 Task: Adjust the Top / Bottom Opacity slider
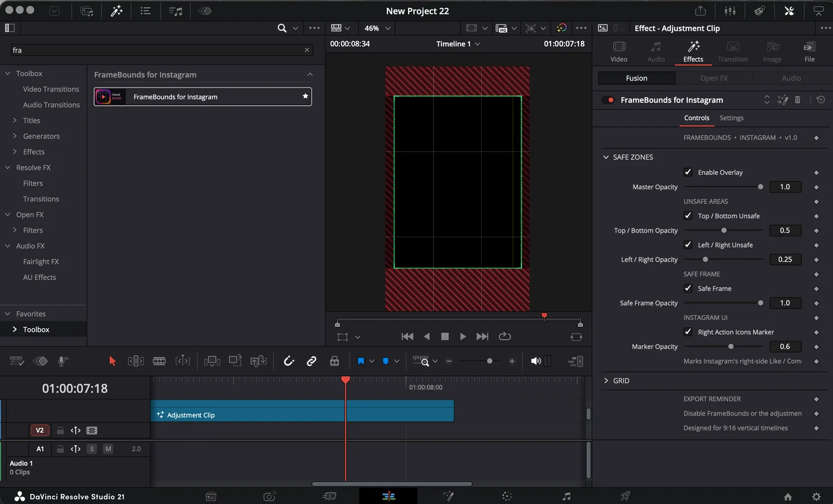pyautogui.click(x=724, y=230)
